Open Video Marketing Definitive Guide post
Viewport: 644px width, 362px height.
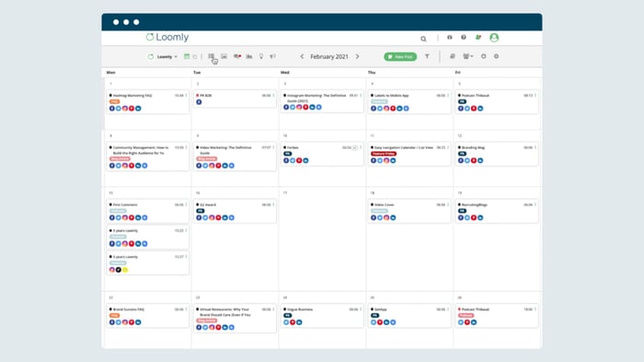225,150
